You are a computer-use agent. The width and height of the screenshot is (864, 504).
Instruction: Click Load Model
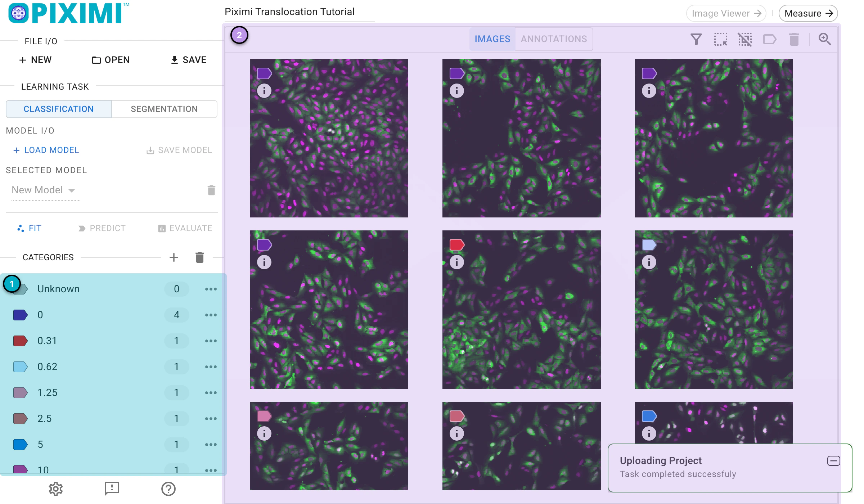pos(46,150)
